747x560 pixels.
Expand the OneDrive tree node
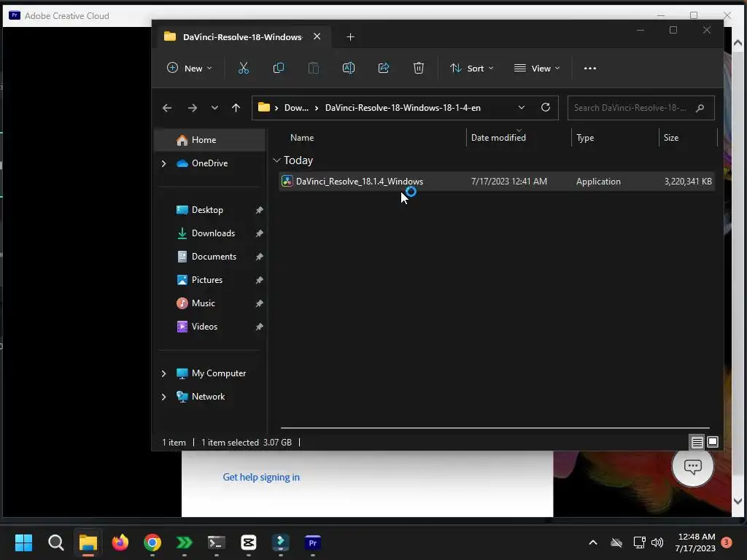click(164, 163)
